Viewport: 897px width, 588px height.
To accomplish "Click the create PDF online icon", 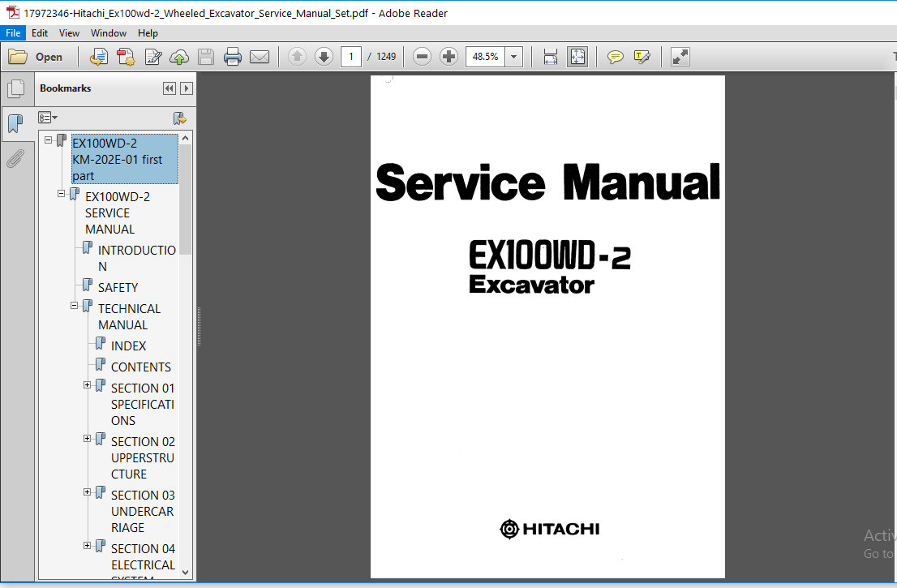I will pos(98,57).
